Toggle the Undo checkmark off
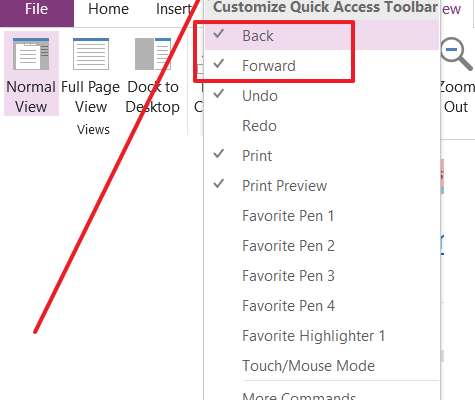 322,95
